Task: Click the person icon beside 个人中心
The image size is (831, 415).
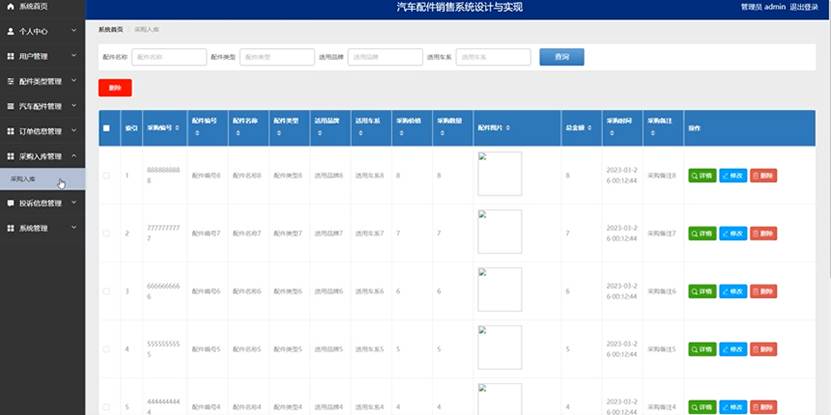Action: [x=11, y=32]
